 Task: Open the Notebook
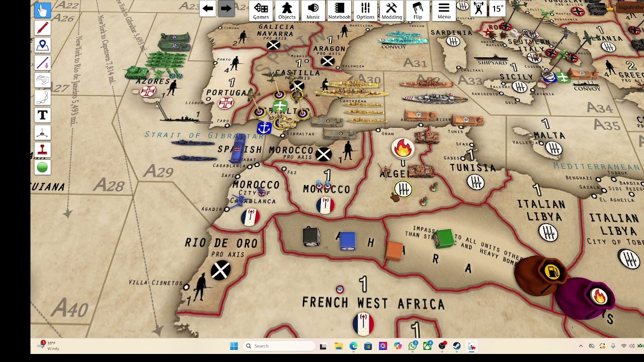coord(339,11)
